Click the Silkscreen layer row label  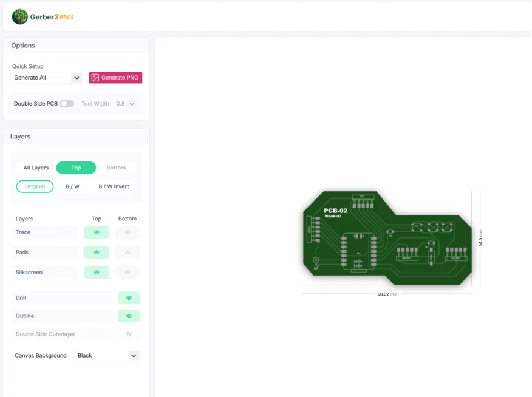point(29,272)
